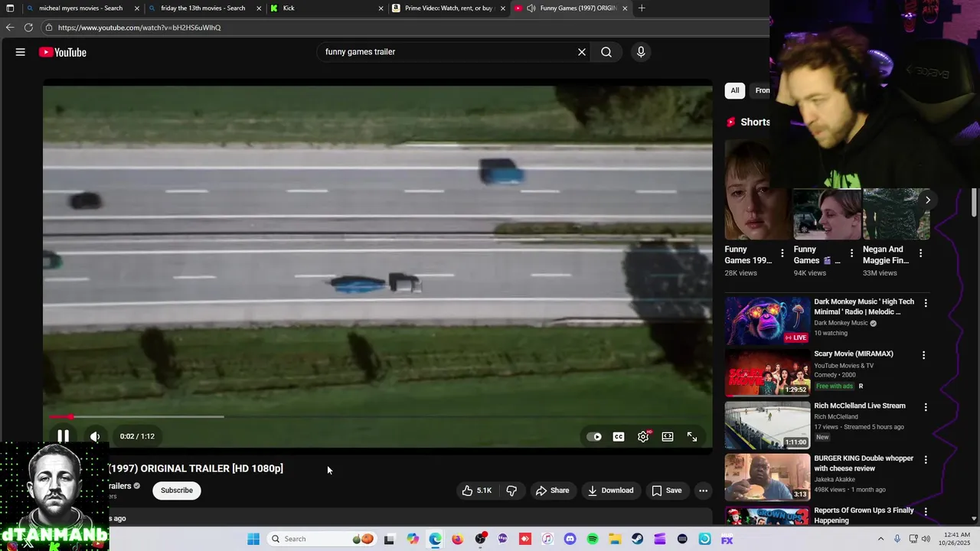Reload the current page
Screen dimensions: 980x551
[x=28, y=27]
